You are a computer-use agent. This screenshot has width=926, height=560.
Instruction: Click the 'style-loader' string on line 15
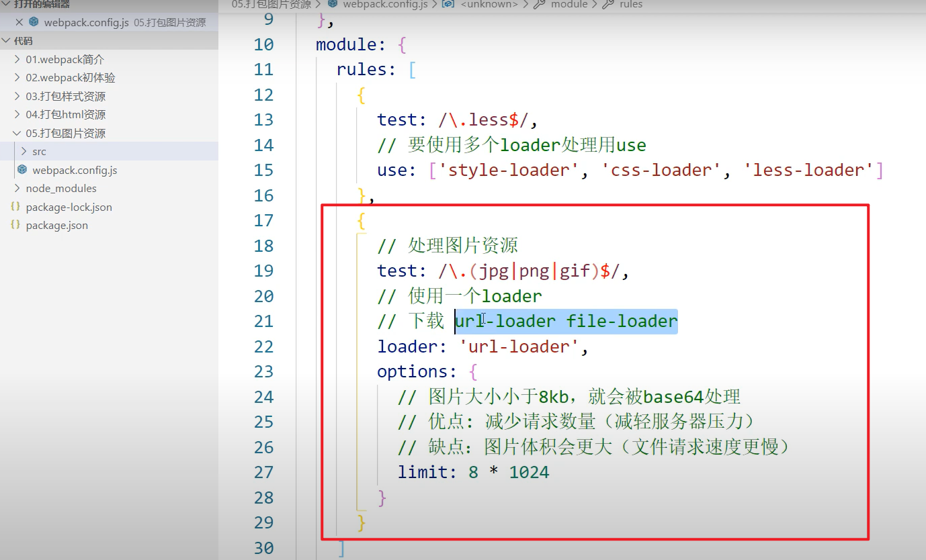coord(508,171)
